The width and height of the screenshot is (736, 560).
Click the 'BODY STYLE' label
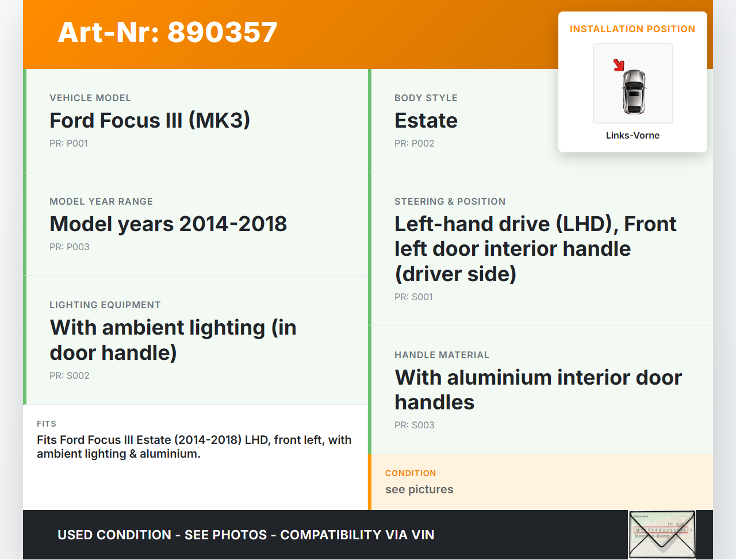coord(426,98)
